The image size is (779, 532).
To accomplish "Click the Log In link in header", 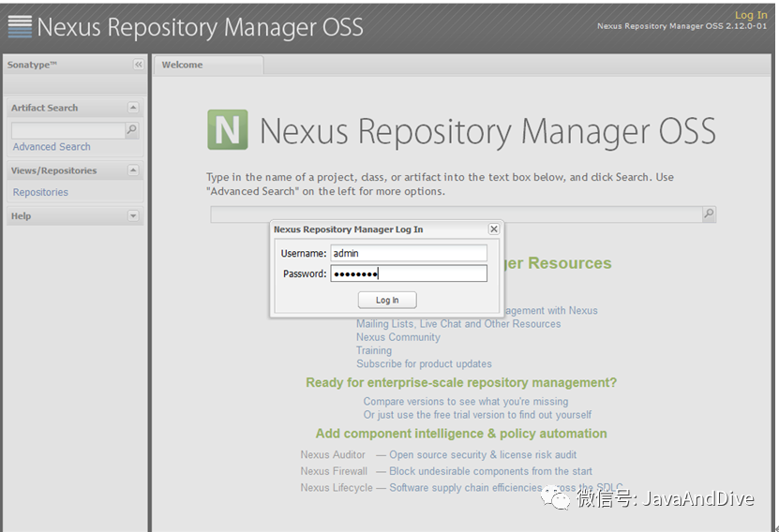I will click(751, 15).
